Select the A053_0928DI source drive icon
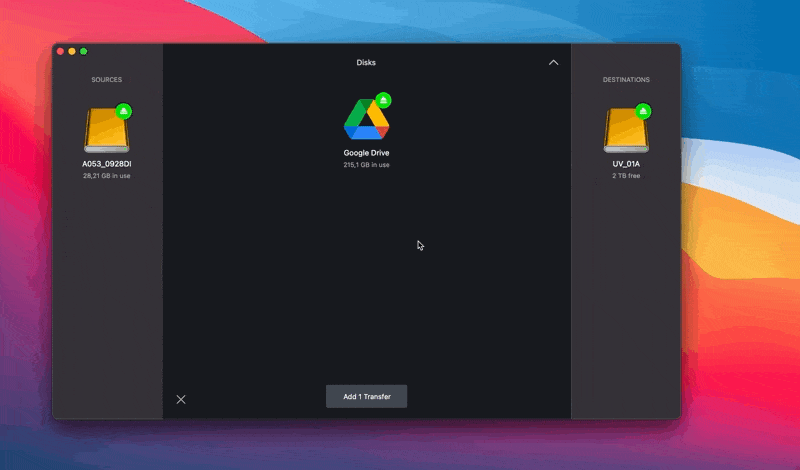Viewport: 800px width, 470px height. [x=107, y=131]
